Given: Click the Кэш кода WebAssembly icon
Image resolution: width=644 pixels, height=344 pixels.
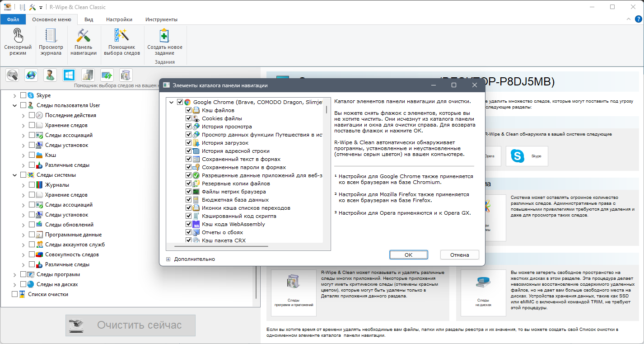Looking at the screenshot, I should click(x=196, y=224).
